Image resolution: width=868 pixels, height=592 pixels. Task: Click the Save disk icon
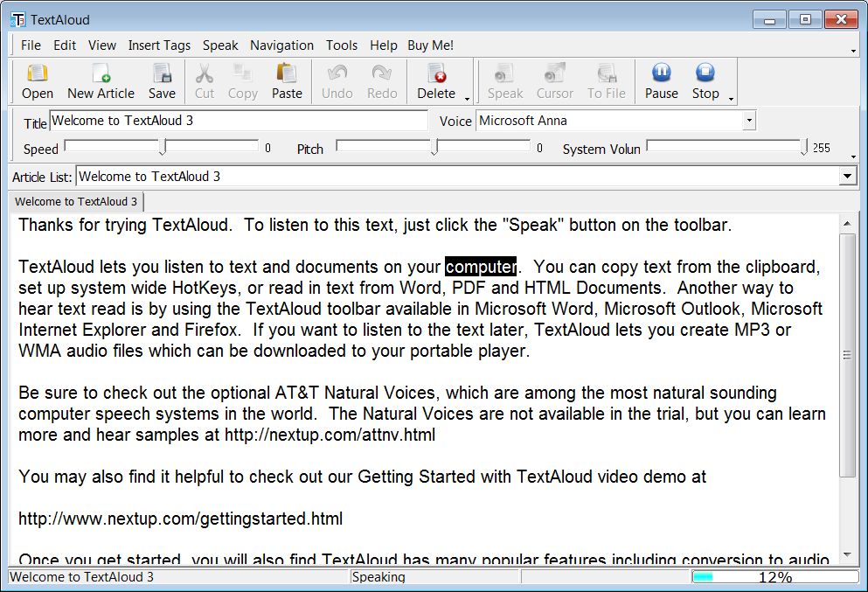pyautogui.click(x=162, y=73)
